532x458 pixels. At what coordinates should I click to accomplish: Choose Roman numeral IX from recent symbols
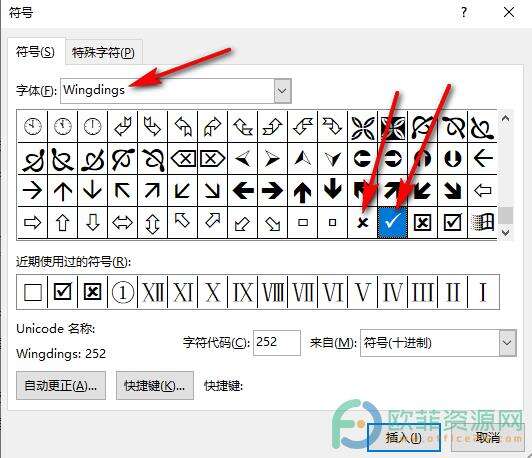click(243, 292)
